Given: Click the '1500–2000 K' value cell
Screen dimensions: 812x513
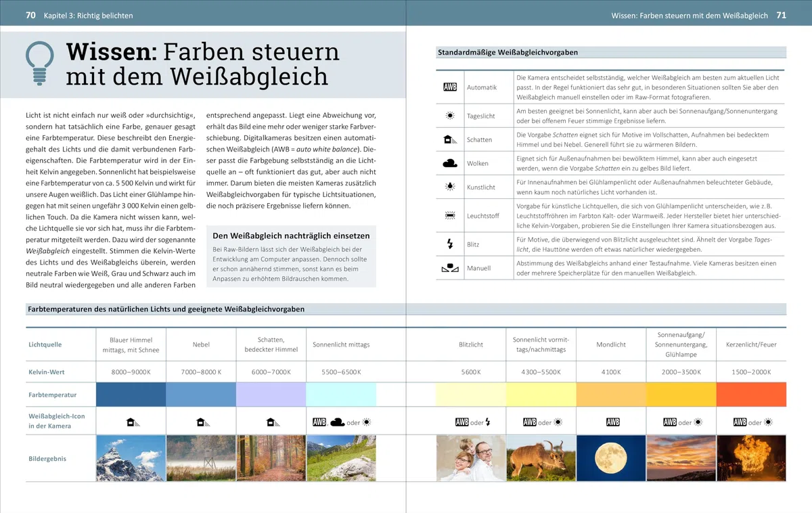Looking at the screenshot, I should (751, 372).
